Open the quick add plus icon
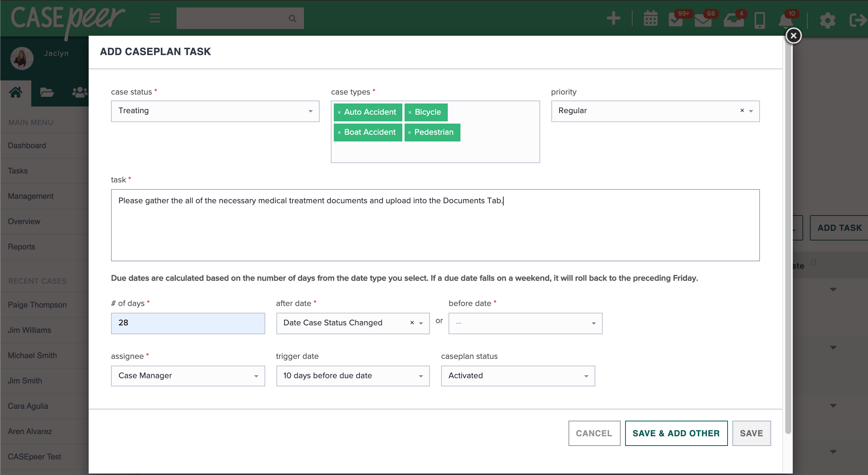868x475 pixels. [613, 18]
